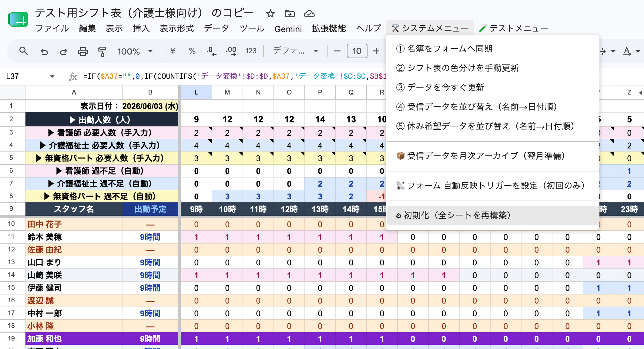Open zoom level 100% dropdown
The image size is (644, 349).
tap(135, 51)
